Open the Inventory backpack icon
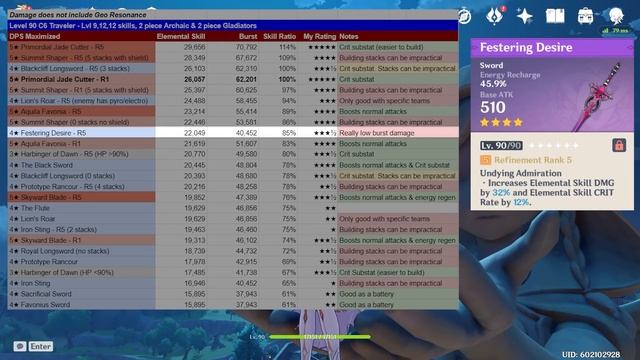Viewport: 640px width, 360px height. (x=585, y=16)
